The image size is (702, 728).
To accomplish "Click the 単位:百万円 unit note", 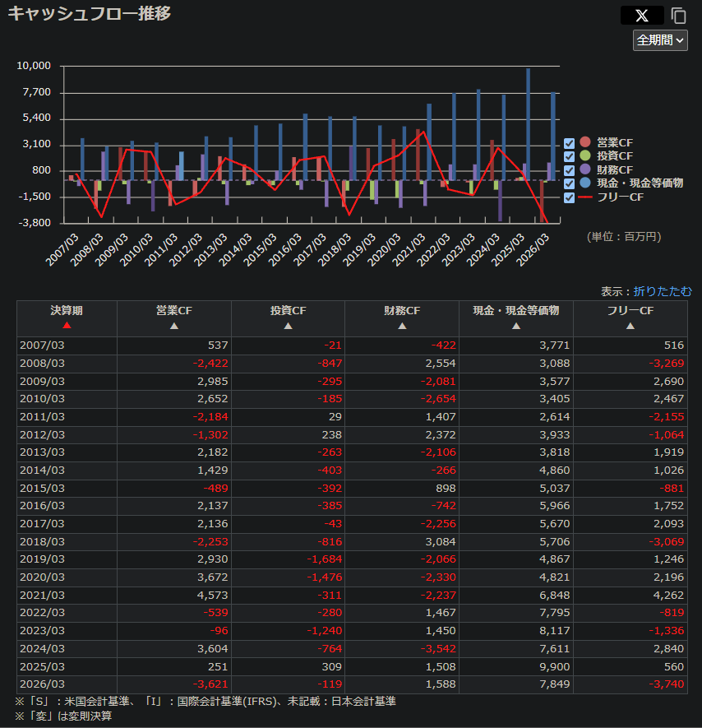I will click(x=624, y=237).
